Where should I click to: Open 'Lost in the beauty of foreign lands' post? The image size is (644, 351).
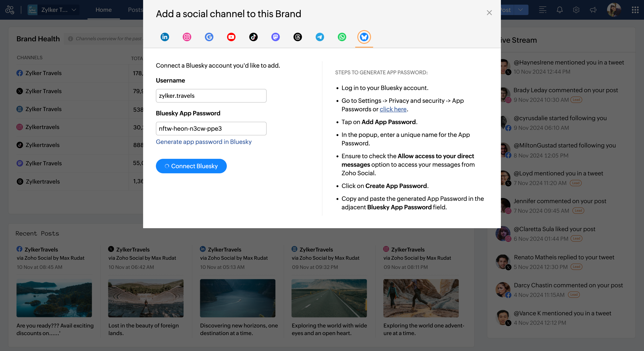point(143,330)
